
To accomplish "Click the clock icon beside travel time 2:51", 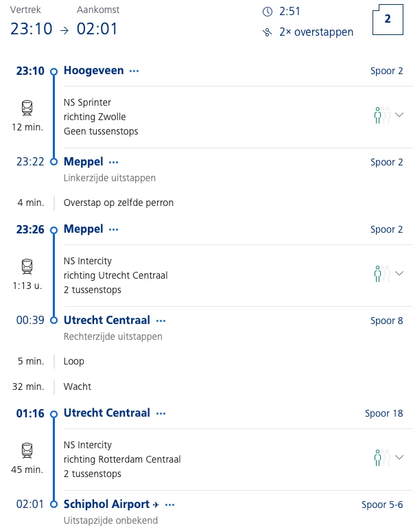I will point(267,12).
